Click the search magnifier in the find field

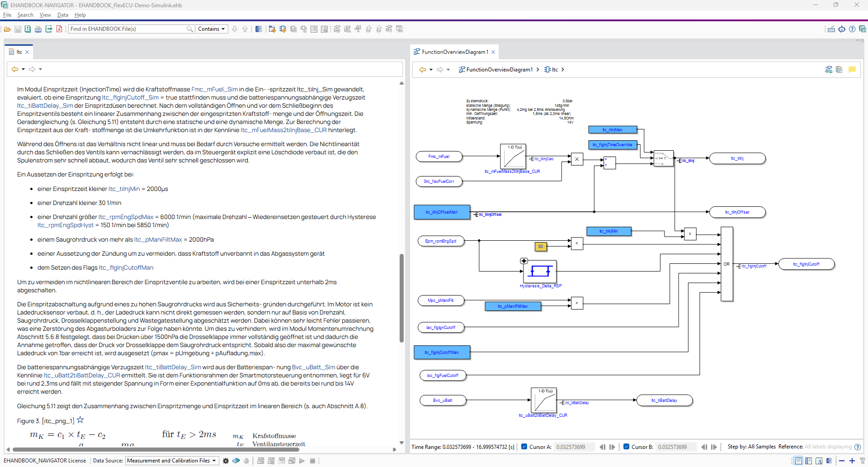[190, 29]
